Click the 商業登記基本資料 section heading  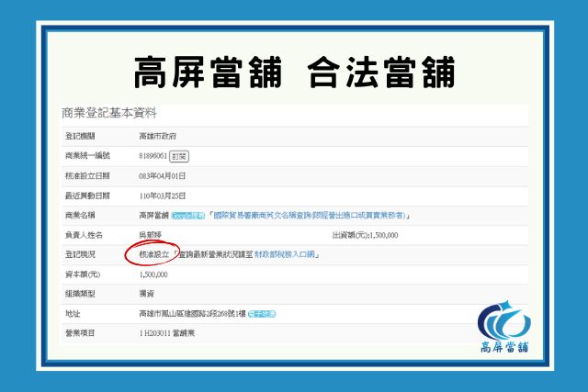point(109,113)
